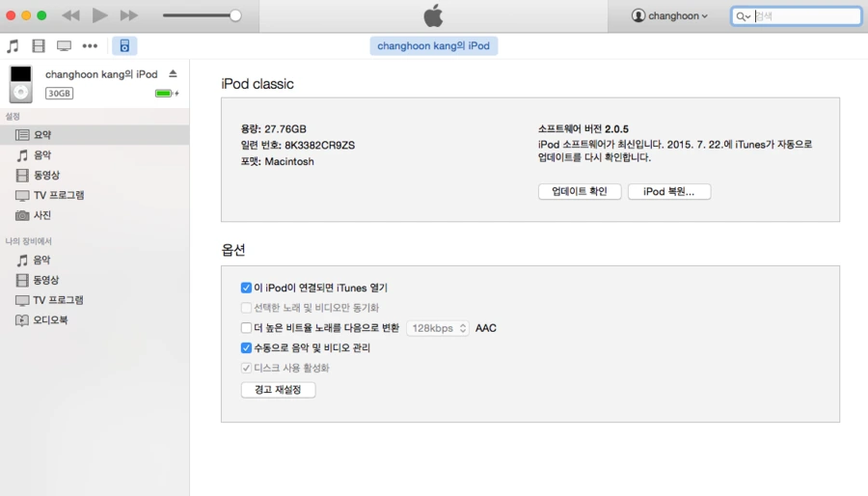This screenshot has width=868, height=496.
Task: Open 오디오북 on device
Action: [x=95, y=319]
